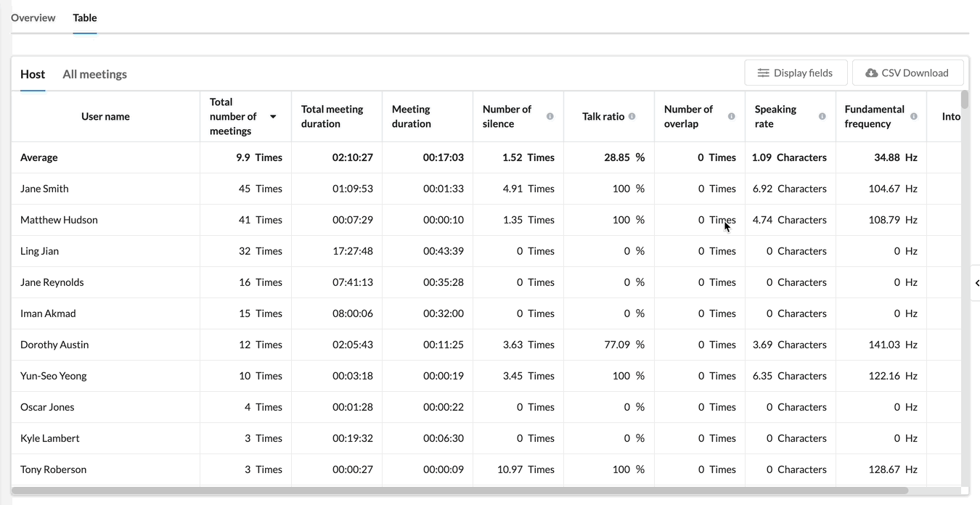Click info icon beside Fundamental frequency
The image size is (980, 505).
point(913,116)
